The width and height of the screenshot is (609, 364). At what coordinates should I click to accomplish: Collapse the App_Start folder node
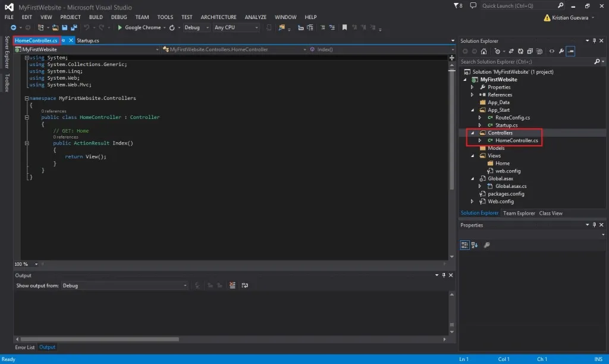(472, 110)
